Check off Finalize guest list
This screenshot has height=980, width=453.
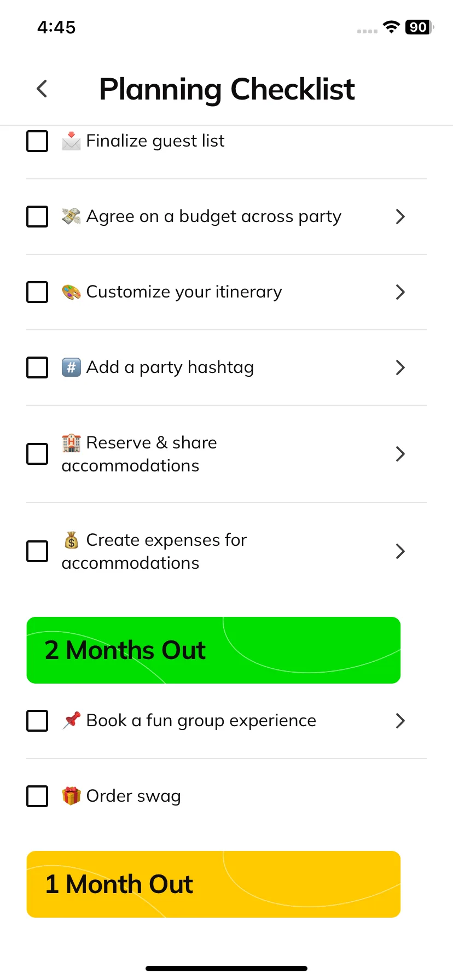coord(37,141)
